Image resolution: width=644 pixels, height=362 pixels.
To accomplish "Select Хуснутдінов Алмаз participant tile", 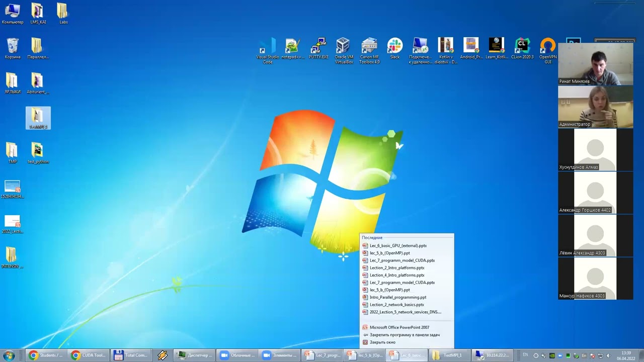I will pos(596,150).
